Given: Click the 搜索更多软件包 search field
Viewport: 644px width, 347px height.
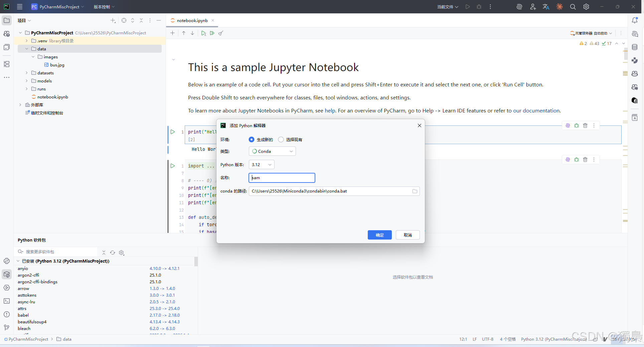Looking at the screenshot, I should 57,252.
